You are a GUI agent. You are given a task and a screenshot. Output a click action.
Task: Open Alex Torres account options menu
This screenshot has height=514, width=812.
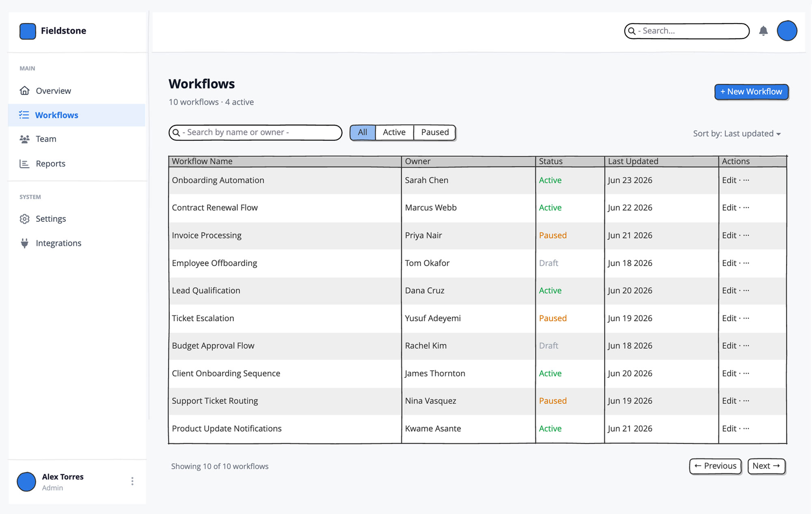132,481
